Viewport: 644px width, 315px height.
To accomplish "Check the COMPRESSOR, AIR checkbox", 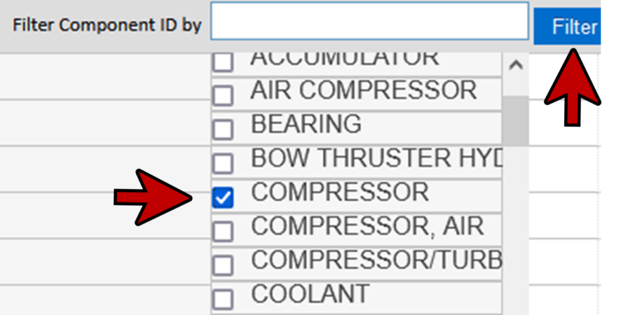I will tap(223, 231).
